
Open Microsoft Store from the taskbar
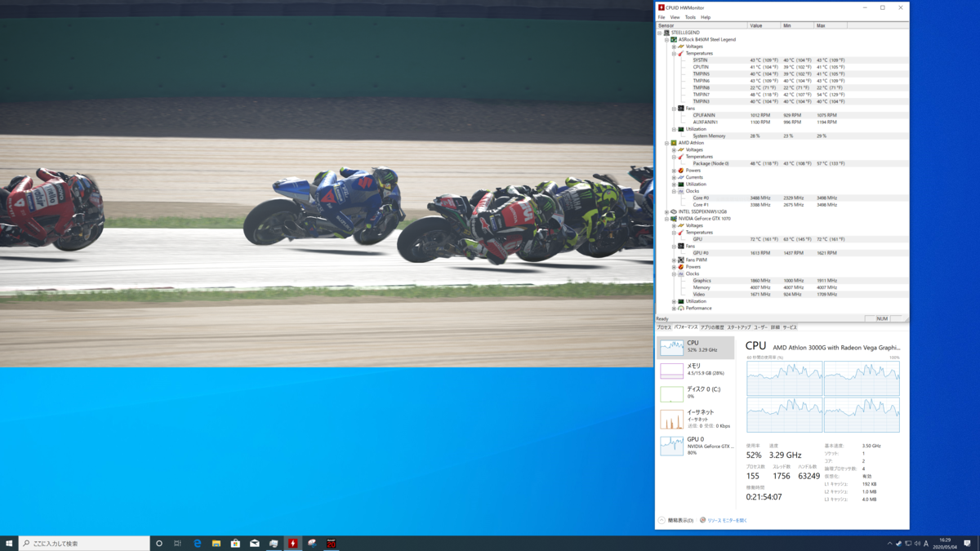235,543
